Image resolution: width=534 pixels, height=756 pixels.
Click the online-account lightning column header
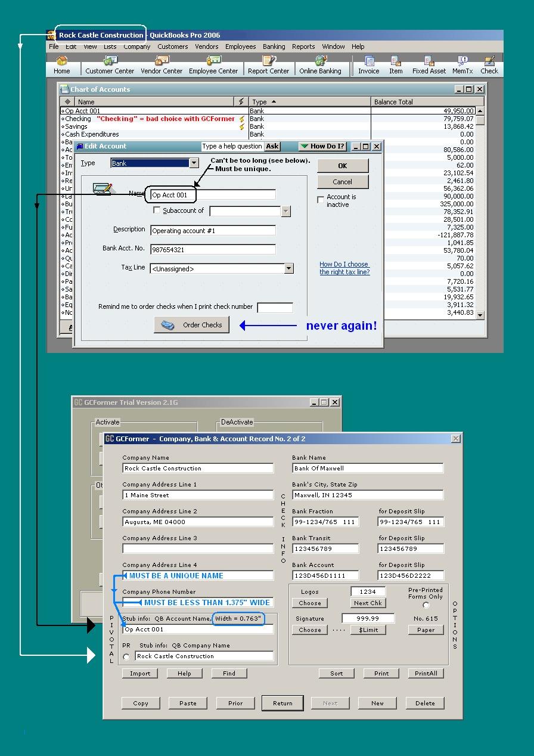[x=241, y=101]
